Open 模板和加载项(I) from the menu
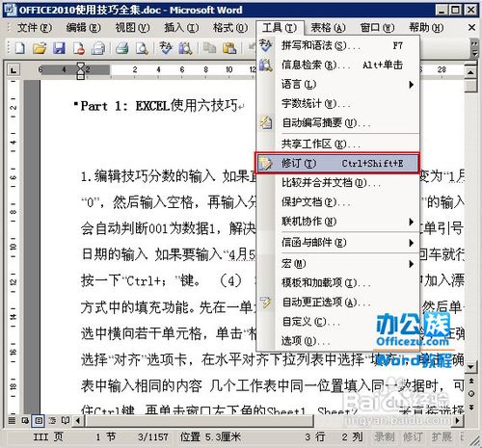Image resolution: width=482 pixels, height=448 pixels. 338,283
